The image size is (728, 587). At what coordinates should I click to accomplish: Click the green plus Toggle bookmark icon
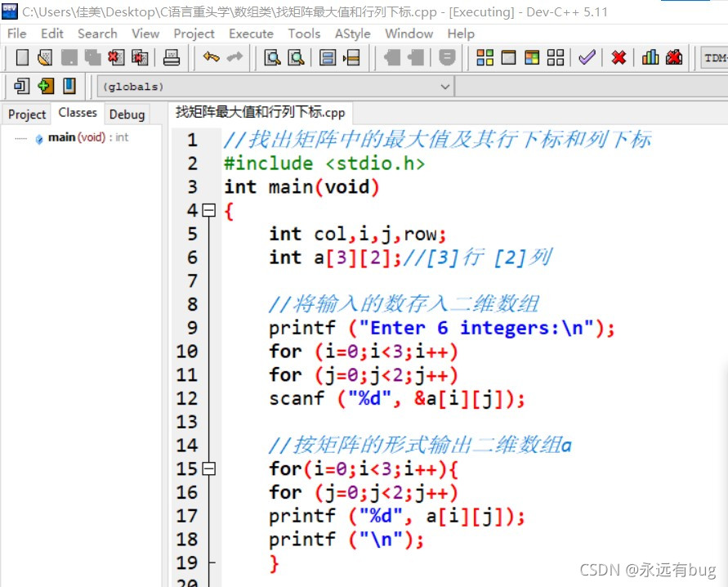point(46,86)
